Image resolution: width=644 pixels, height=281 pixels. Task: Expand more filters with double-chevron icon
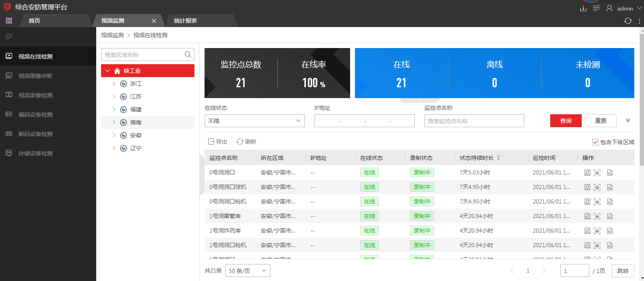(x=628, y=120)
